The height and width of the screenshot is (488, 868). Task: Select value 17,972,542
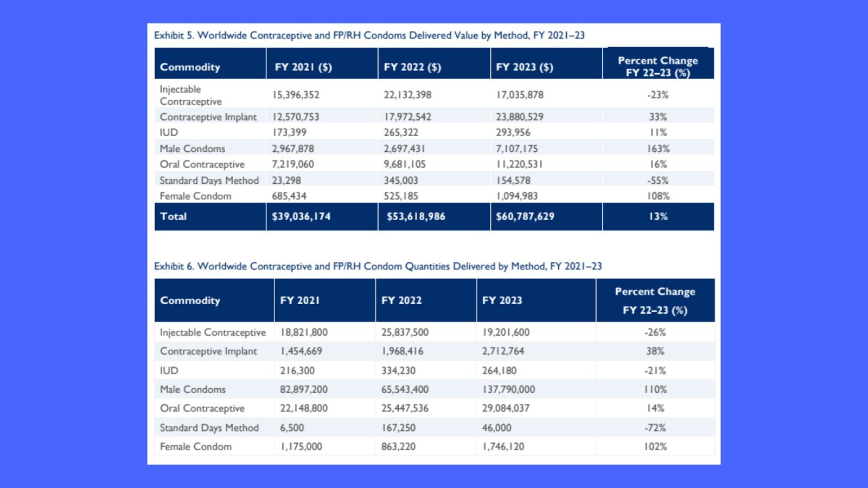[407, 117]
